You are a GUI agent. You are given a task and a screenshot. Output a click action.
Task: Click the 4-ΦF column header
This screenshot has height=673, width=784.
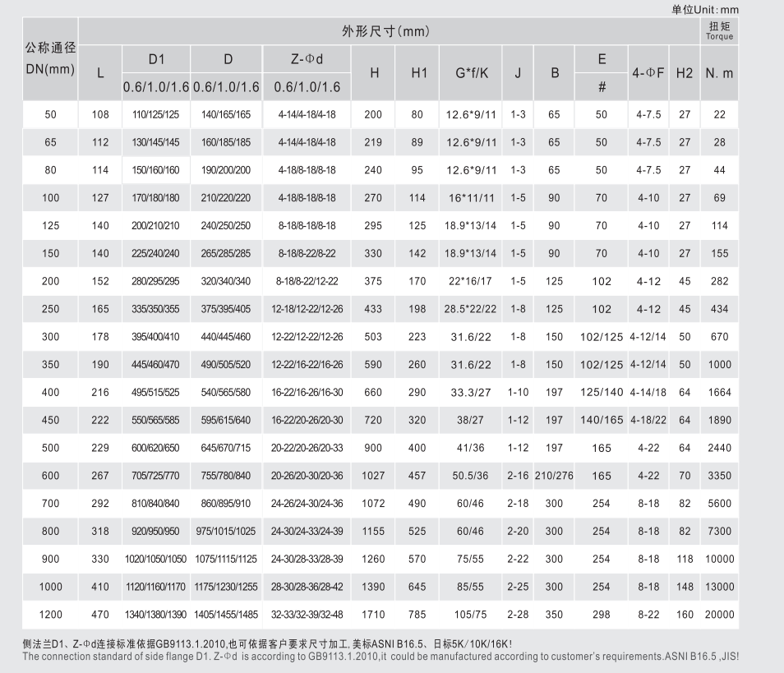coord(648,72)
